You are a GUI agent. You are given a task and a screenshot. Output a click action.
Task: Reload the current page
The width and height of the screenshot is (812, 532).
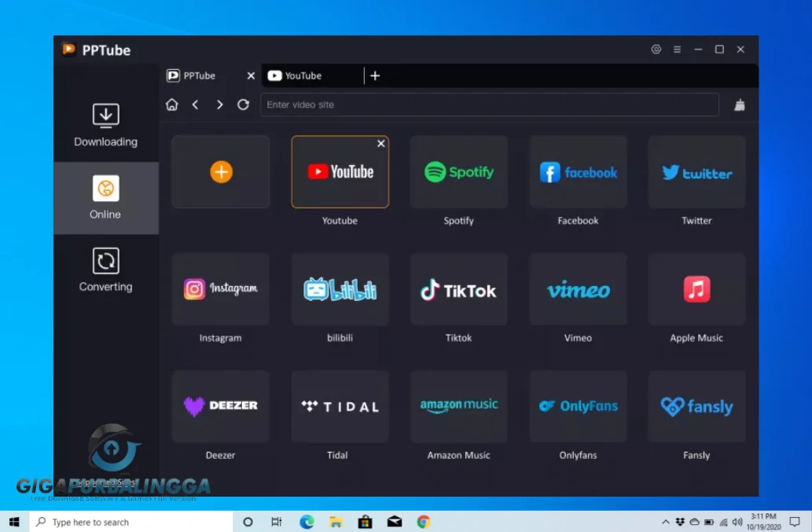243,105
